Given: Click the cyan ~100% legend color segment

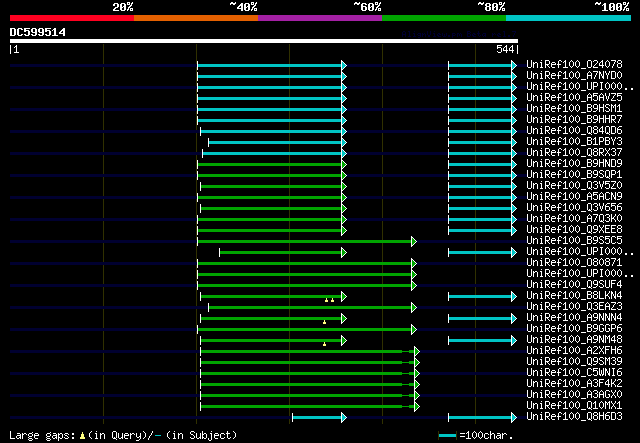Looking at the screenshot, I should (569, 18).
